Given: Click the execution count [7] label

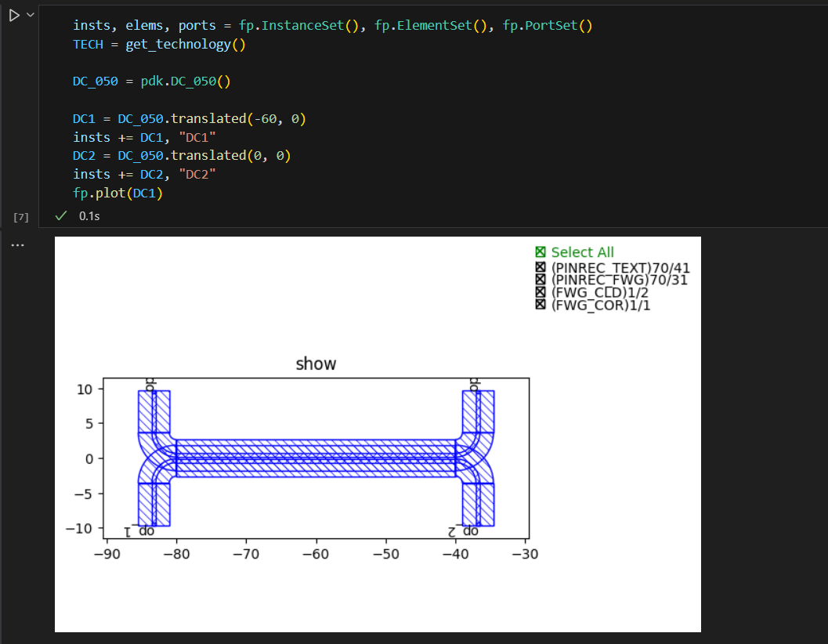Looking at the screenshot, I should (x=21, y=217).
